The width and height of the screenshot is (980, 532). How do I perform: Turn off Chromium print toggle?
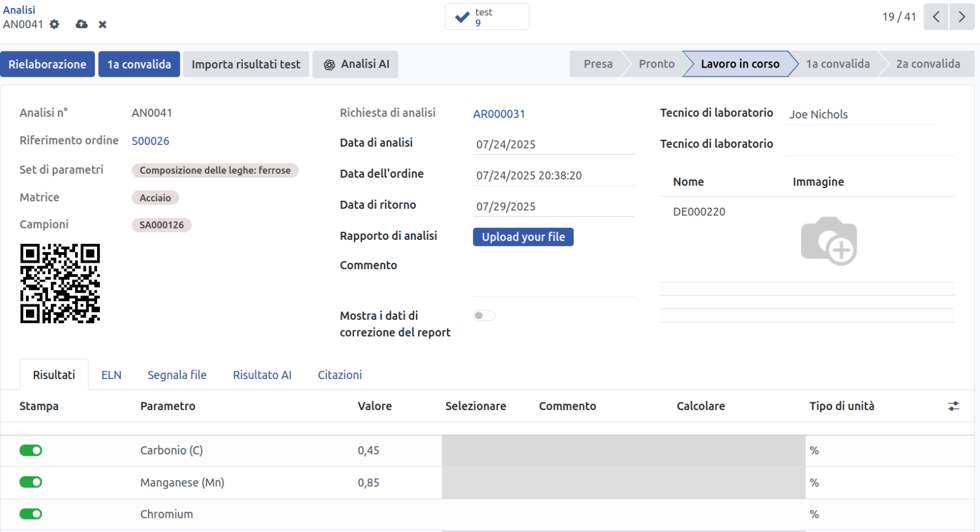tap(31, 514)
